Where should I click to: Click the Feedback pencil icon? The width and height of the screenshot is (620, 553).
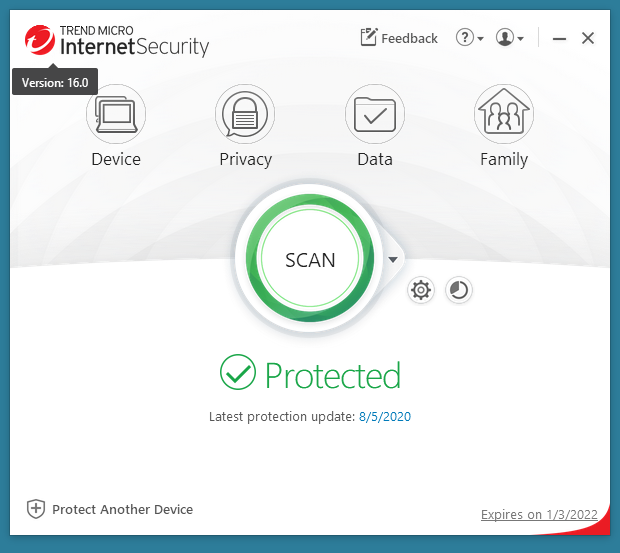369,38
